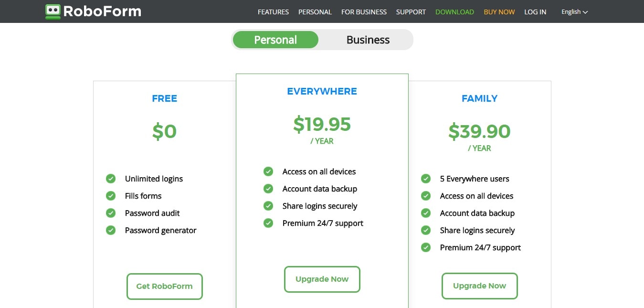This screenshot has height=308, width=644.
Task: Click the green DOWNLOAD link
Action: click(454, 12)
